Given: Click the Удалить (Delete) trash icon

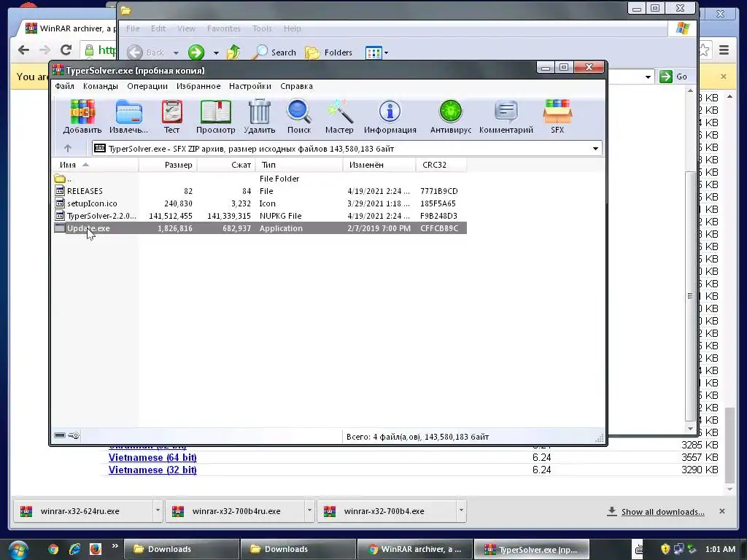Looking at the screenshot, I should point(260,117).
